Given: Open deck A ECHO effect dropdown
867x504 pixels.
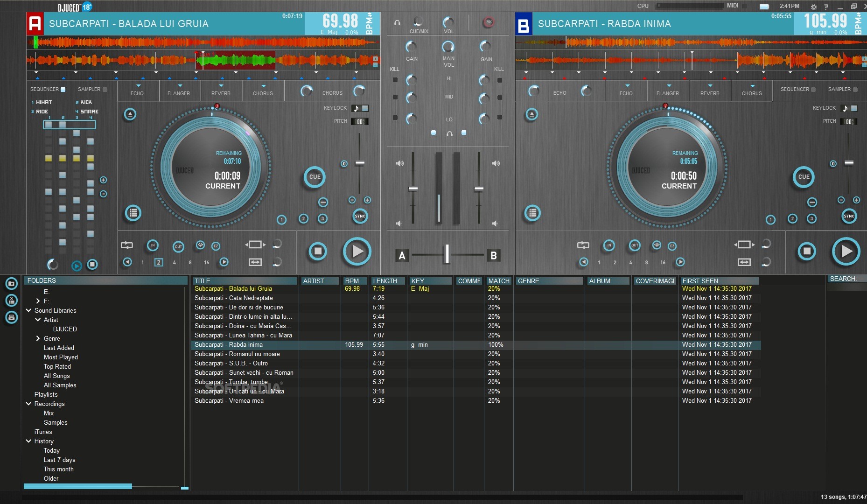Looking at the screenshot, I should 138,86.
